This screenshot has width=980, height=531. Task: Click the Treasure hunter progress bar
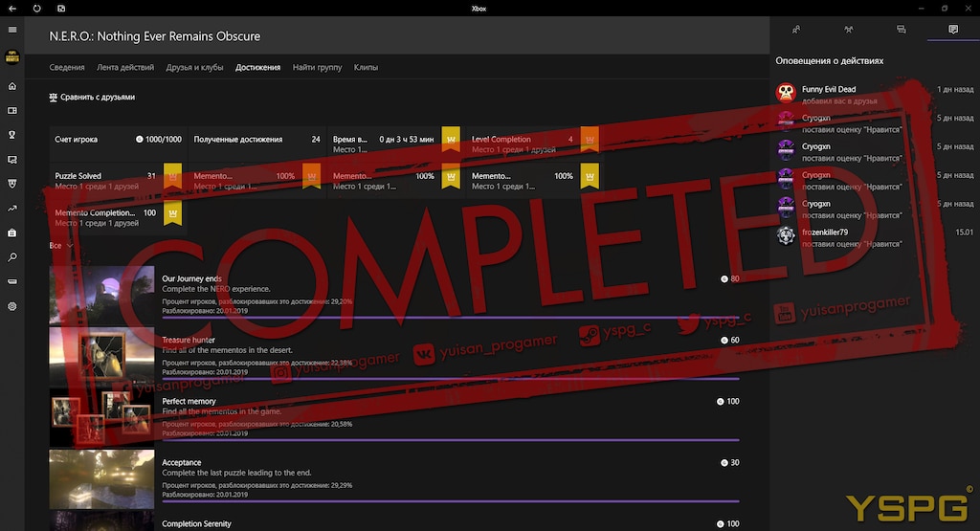point(451,379)
